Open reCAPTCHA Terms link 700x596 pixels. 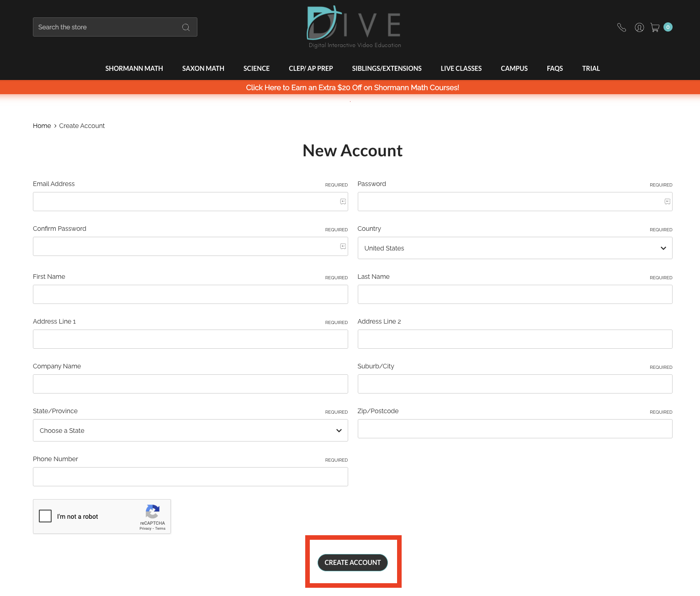coord(160,528)
